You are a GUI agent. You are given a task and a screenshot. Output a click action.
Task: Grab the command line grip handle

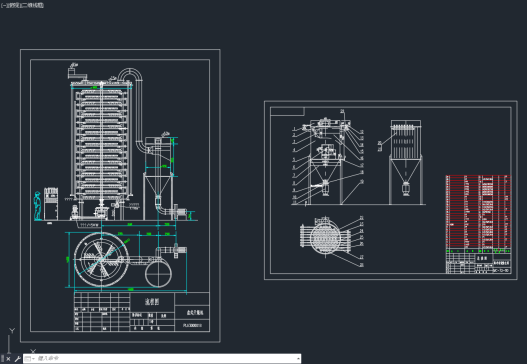[2, 359]
